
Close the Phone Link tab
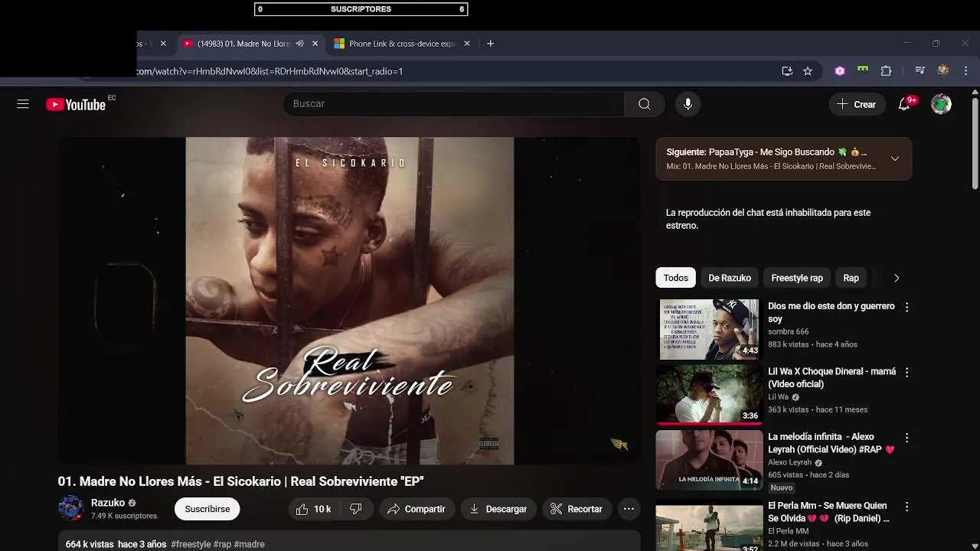click(x=467, y=44)
